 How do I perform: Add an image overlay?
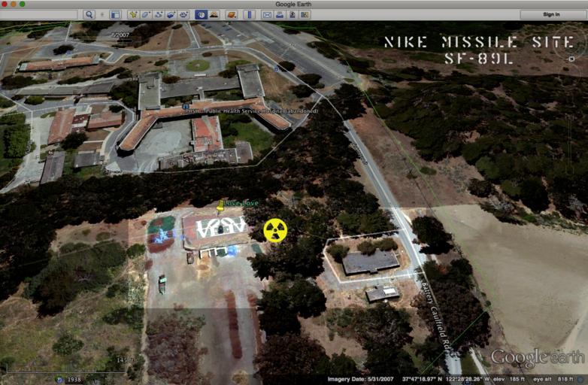(x=171, y=14)
